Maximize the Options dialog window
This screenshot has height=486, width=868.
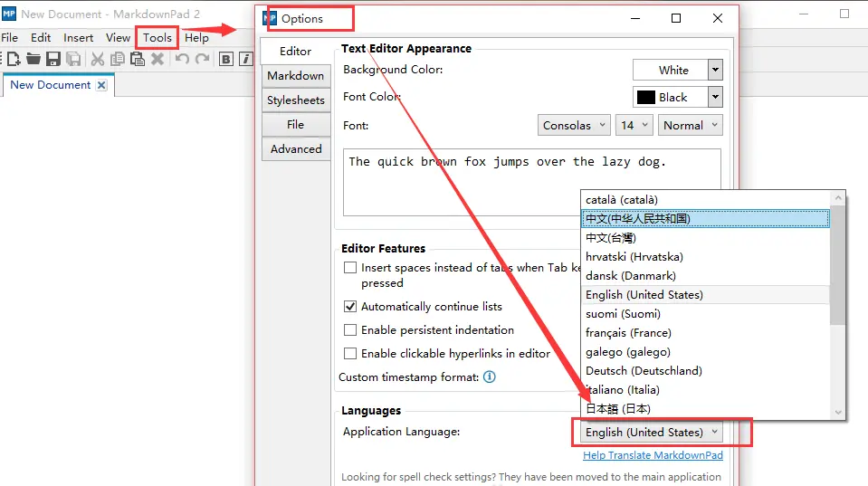tap(676, 18)
